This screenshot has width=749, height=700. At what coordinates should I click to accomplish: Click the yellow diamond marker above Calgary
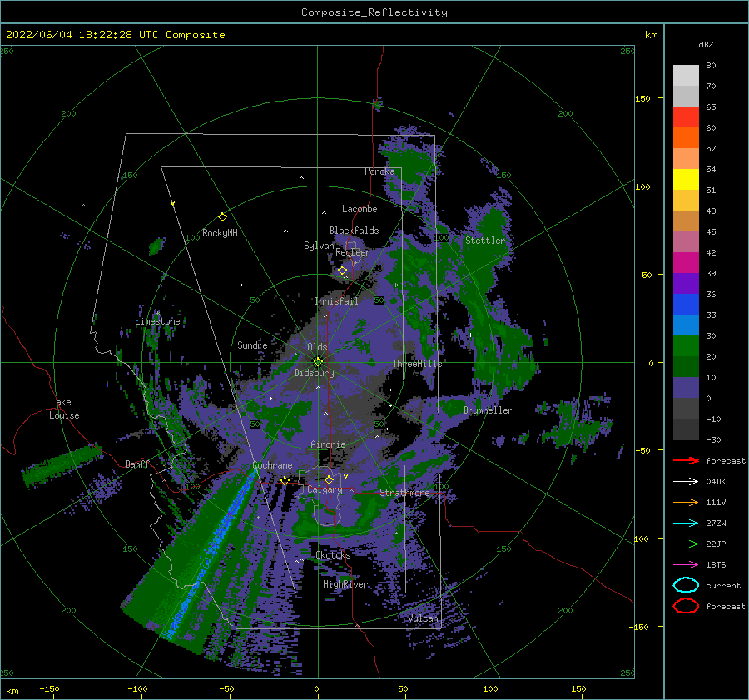(329, 479)
